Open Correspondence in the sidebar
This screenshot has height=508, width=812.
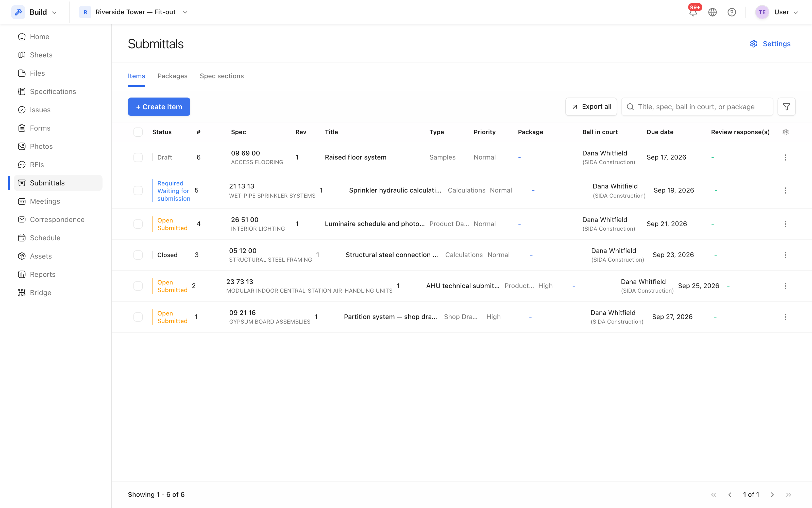58,219
